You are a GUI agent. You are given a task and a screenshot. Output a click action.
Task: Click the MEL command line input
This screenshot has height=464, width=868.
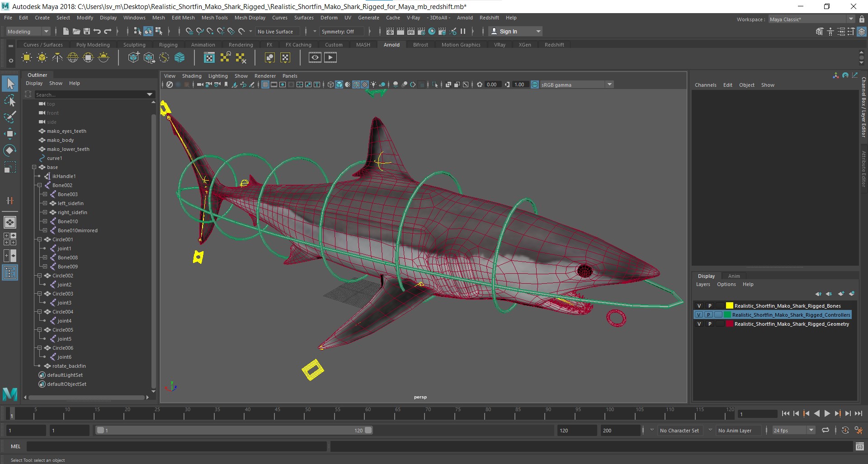[176, 446]
